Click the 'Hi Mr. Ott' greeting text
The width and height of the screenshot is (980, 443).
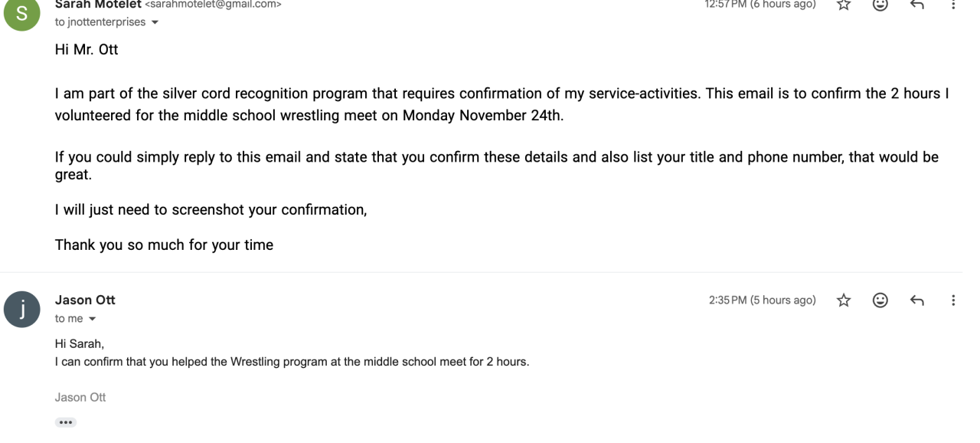click(x=87, y=52)
